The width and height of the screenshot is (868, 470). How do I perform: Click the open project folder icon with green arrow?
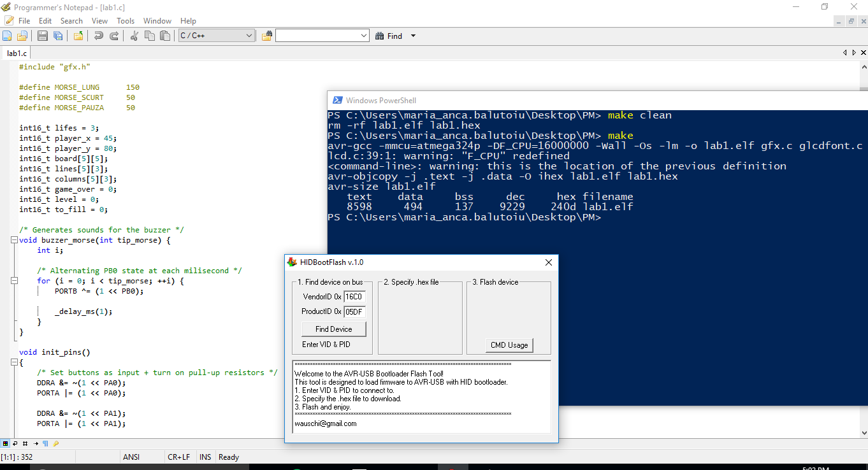click(78, 36)
